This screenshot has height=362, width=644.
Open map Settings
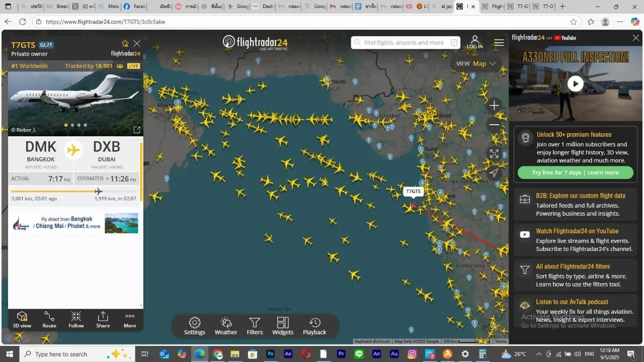point(195,326)
